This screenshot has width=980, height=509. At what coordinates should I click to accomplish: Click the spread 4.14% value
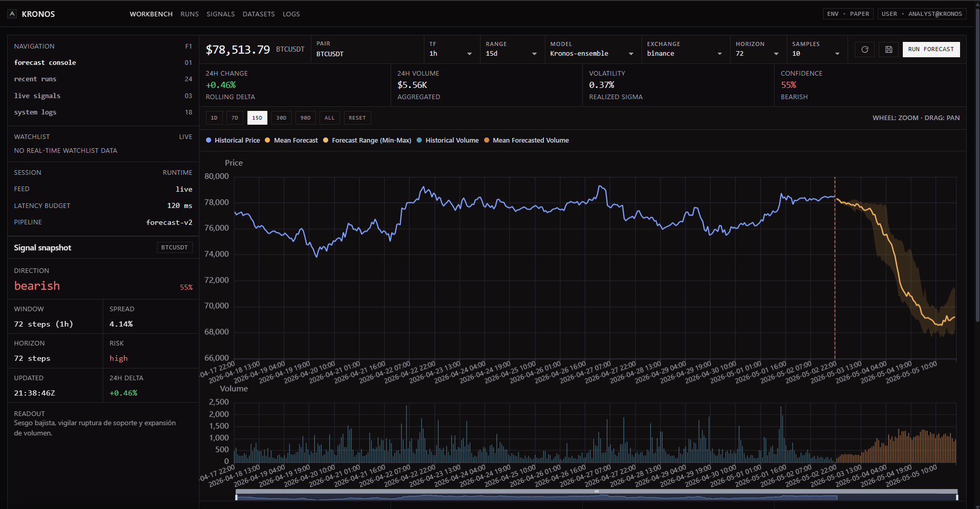coord(121,324)
